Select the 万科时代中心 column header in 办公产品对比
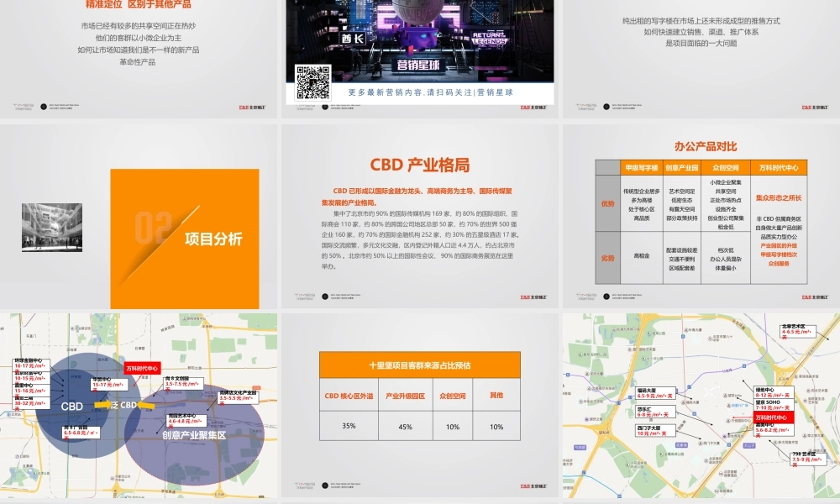840x504 pixels. (780, 167)
